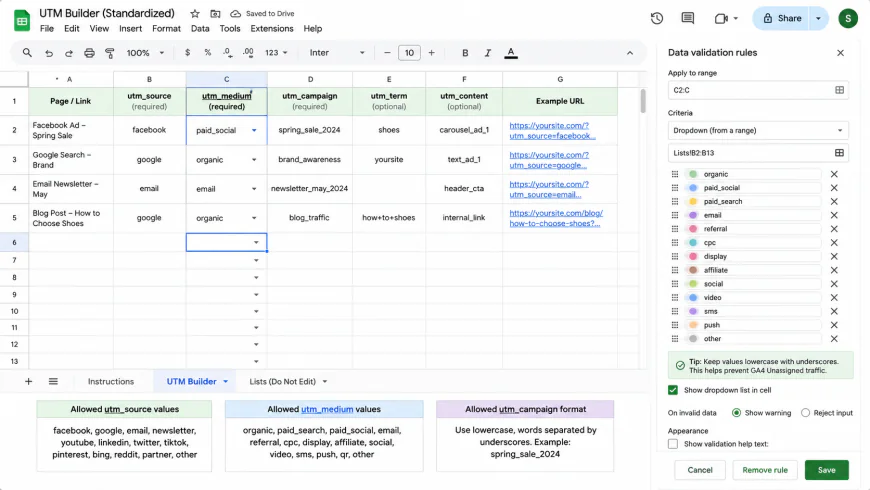Click the paid_social blue color chip
Screen dimensions: 870x490
693,188
